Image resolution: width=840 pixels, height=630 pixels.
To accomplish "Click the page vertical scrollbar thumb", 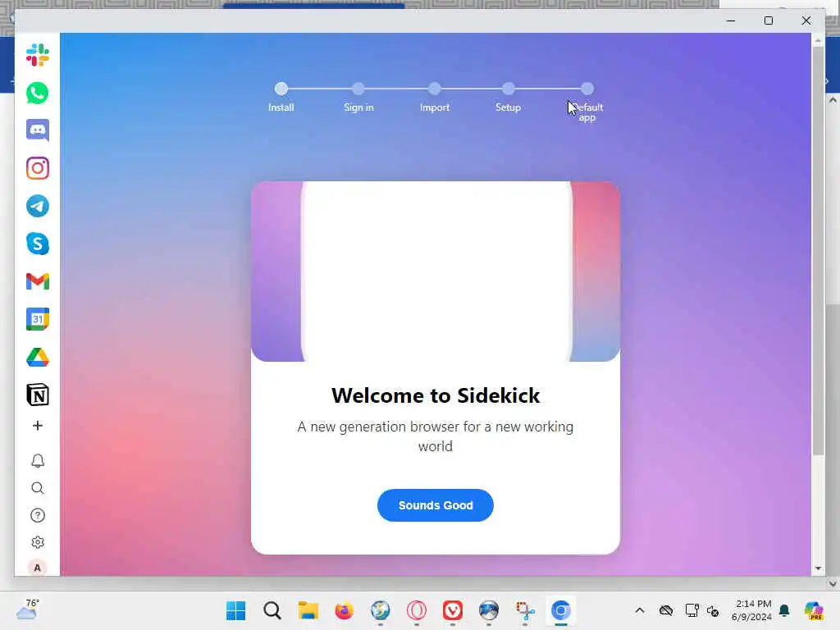I will [x=818, y=251].
